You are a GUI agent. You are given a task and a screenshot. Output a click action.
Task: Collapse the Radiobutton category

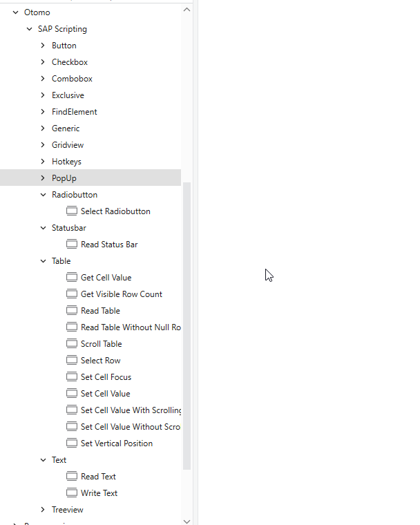pos(44,195)
